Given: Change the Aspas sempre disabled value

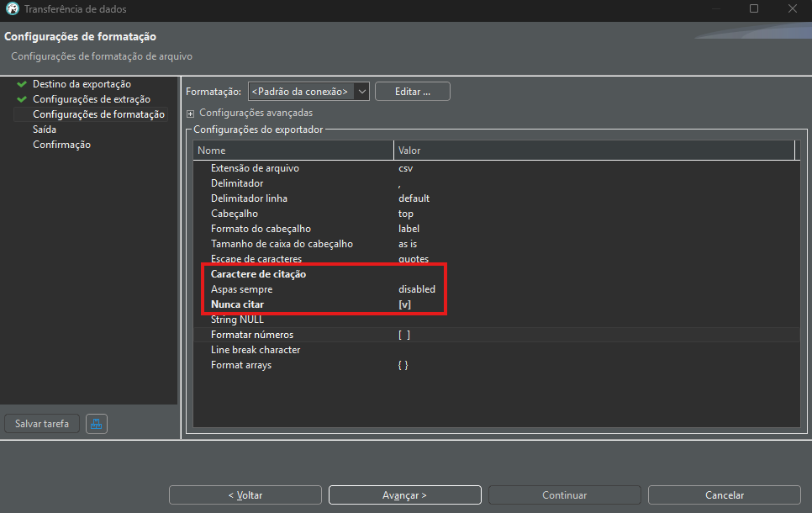Looking at the screenshot, I should point(416,289).
